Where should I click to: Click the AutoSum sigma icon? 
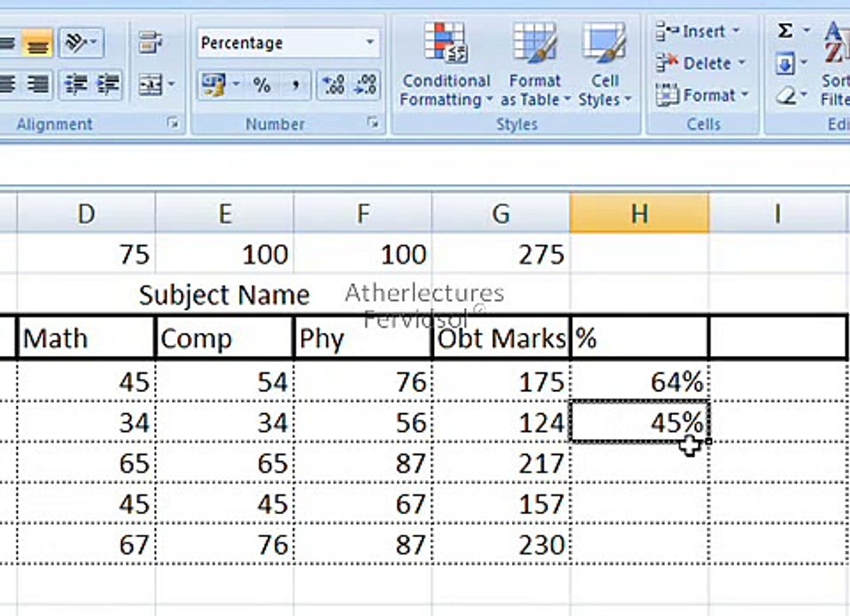pos(785,31)
